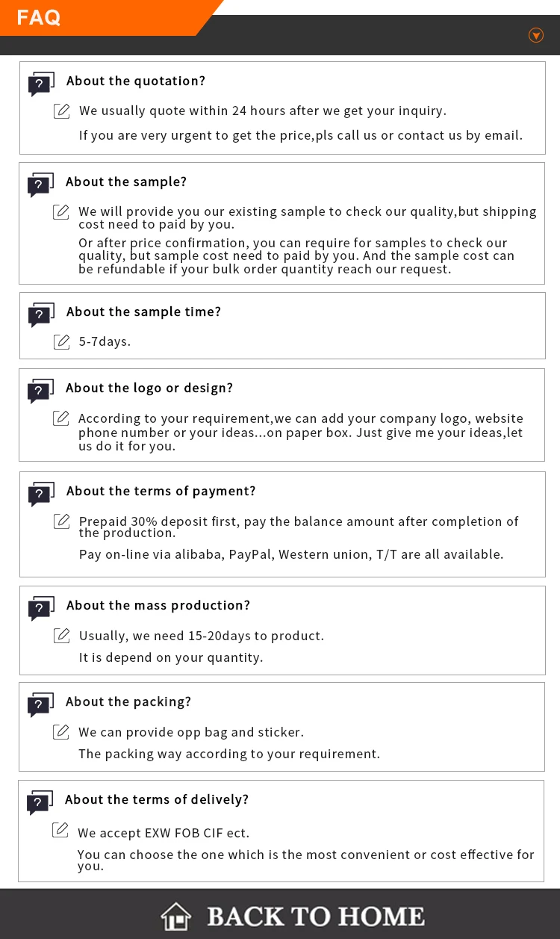
Task: Click the orange dropdown arrow in the FAQ header
Action: 535,35
